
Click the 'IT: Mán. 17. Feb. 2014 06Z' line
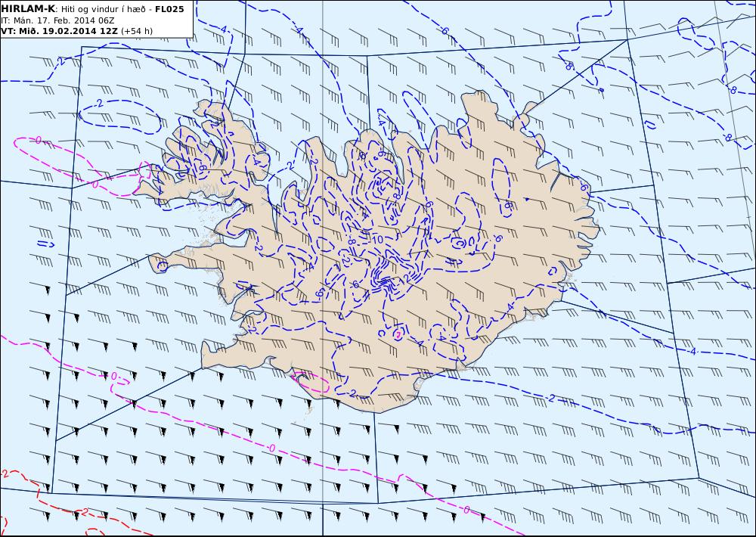57,20
